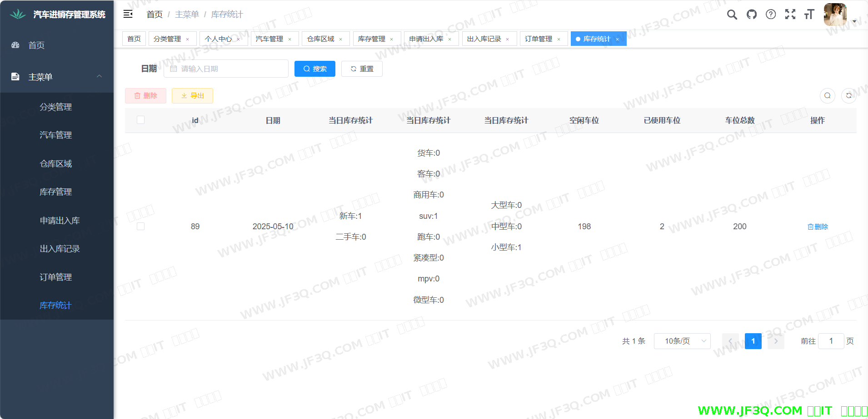Open the help question mark icon
Viewport: 868px width, 419px height.
tap(771, 15)
